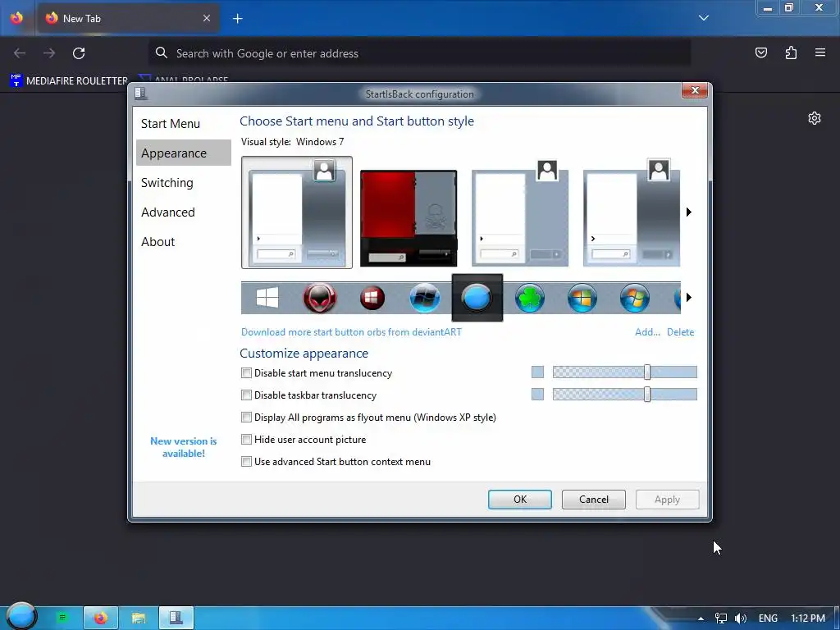Click the 1:12 PM taskbar clock
Image resolution: width=840 pixels, height=630 pixels.
click(x=808, y=619)
